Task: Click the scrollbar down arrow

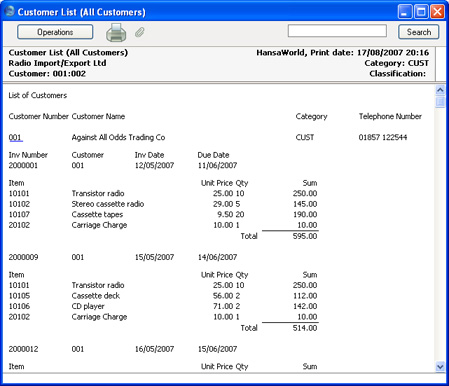Action: (x=440, y=367)
